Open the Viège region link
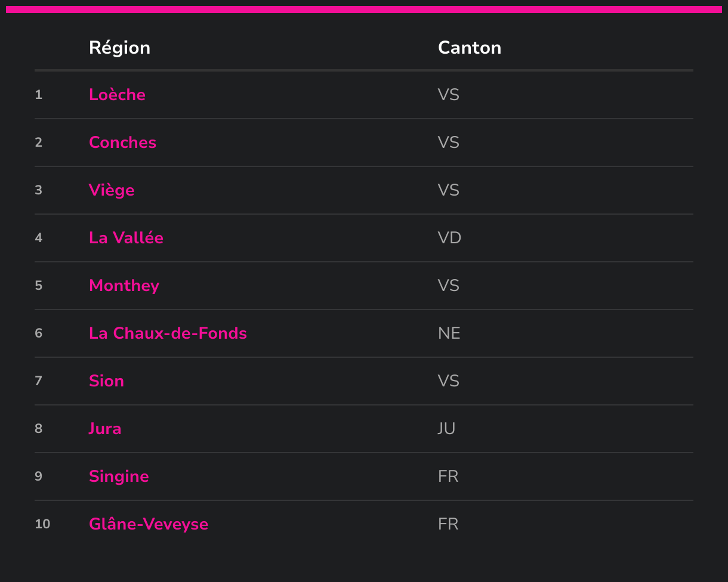Screen dimensions: 728x582 [x=112, y=190]
